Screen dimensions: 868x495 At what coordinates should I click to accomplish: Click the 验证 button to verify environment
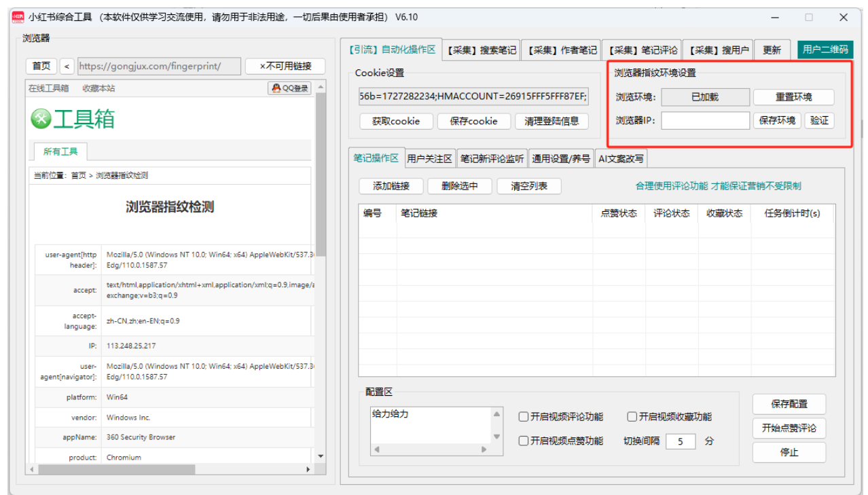[818, 120]
